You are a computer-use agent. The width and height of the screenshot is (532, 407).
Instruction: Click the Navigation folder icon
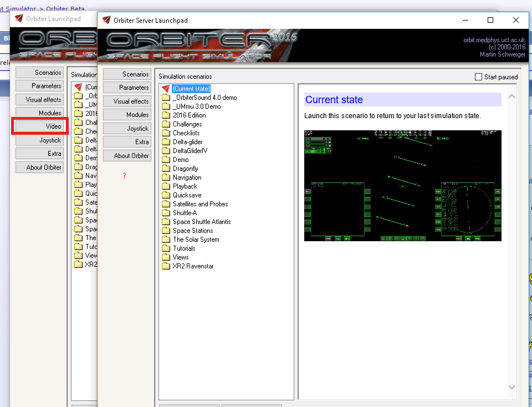point(166,177)
